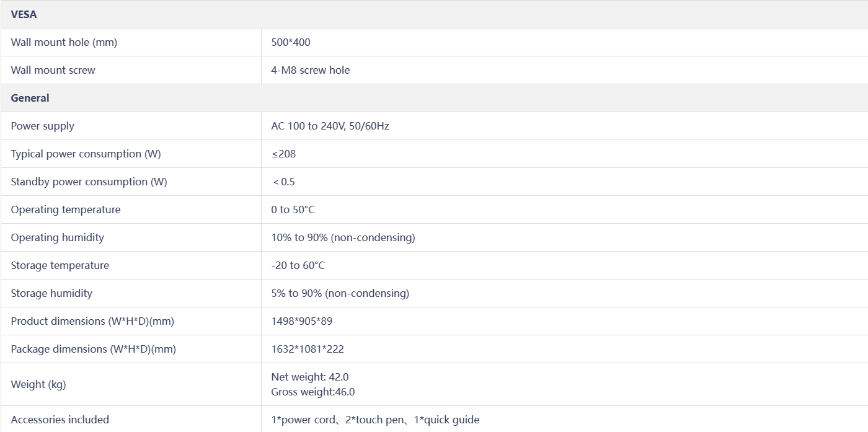
Task: Select the 0 to 50°C operating temperature value
Action: click(x=293, y=209)
